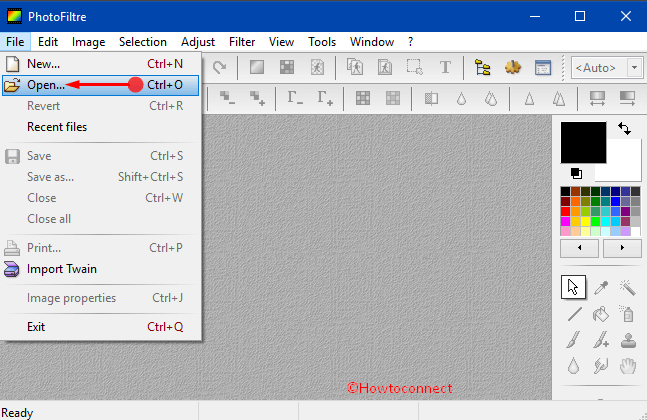This screenshot has height=420, width=647.
Task: Open the Image explorer icon
Action: pos(482,67)
